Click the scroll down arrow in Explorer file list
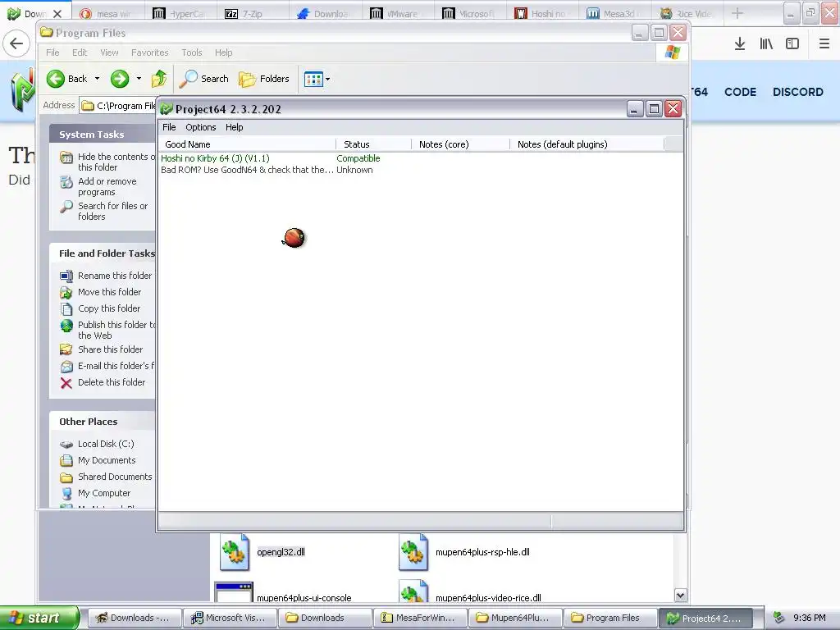The image size is (840, 630). point(680,596)
